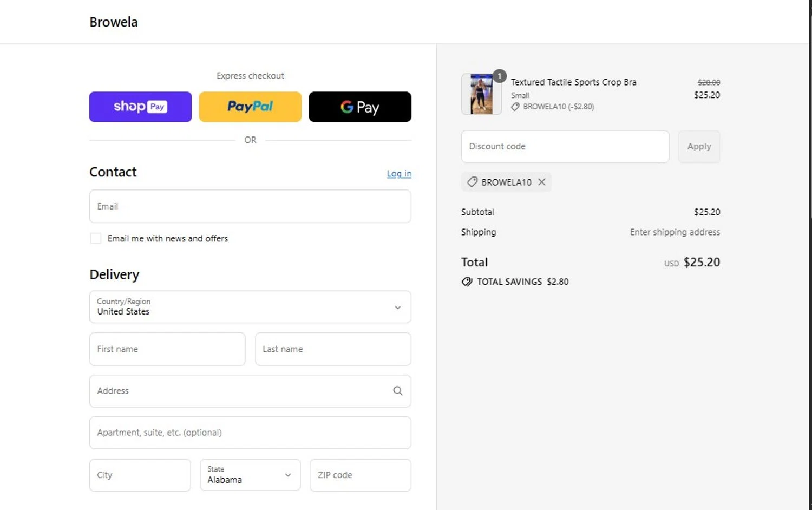Click the ZIP code field
The width and height of the screenshot is (812, 510).
point(360,475)
